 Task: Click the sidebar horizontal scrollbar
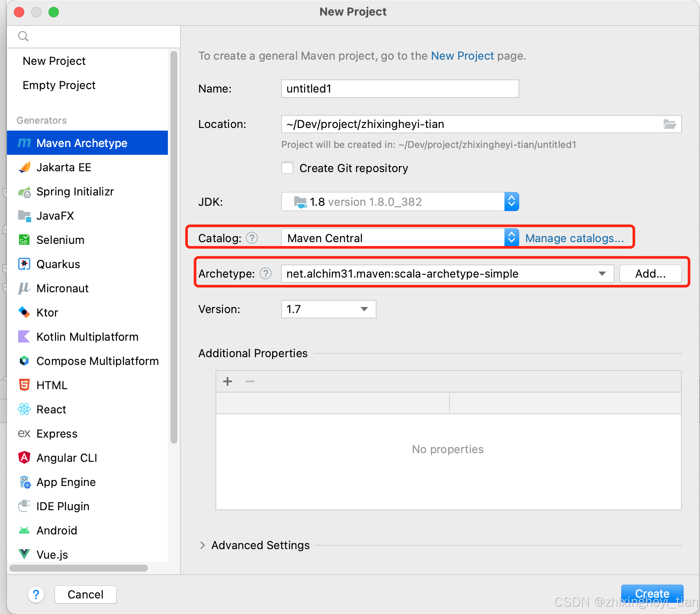pyautogui.click(x=79, y=568)
